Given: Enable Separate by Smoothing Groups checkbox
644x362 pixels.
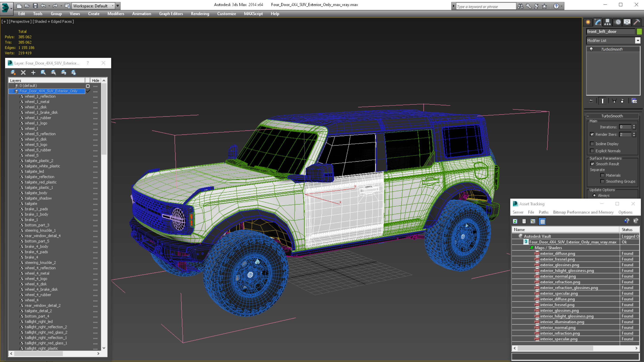Looking at the screenshot, I should (602, 181).
